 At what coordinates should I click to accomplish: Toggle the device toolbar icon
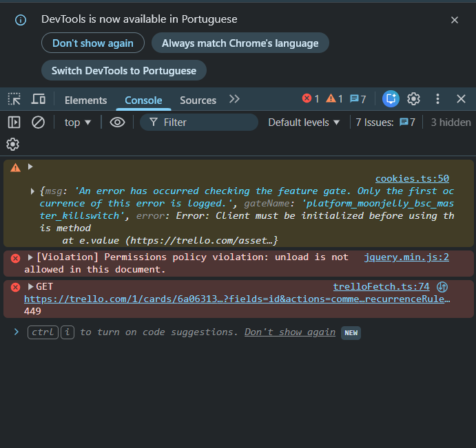39,99
